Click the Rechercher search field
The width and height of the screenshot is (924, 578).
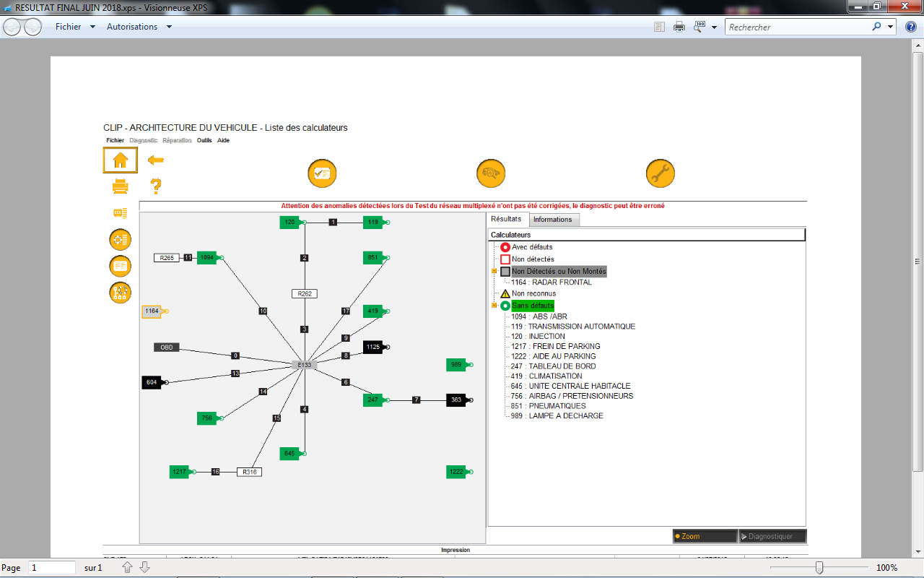coord(797,27)
